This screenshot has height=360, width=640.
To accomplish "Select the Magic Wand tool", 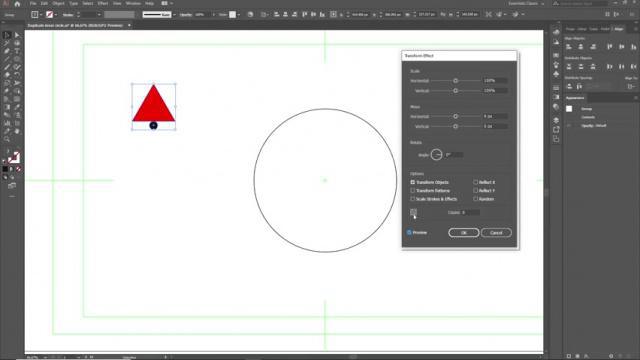I will [x=7, y=43].
